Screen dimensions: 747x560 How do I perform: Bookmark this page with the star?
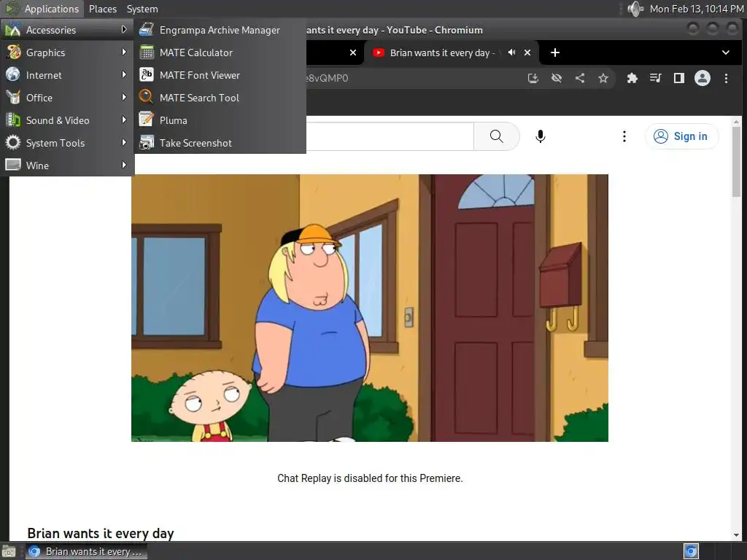tap(603, 78)
